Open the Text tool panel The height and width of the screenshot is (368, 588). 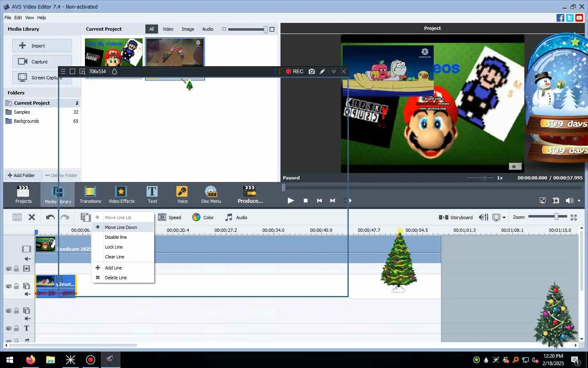tap(152, 194)
